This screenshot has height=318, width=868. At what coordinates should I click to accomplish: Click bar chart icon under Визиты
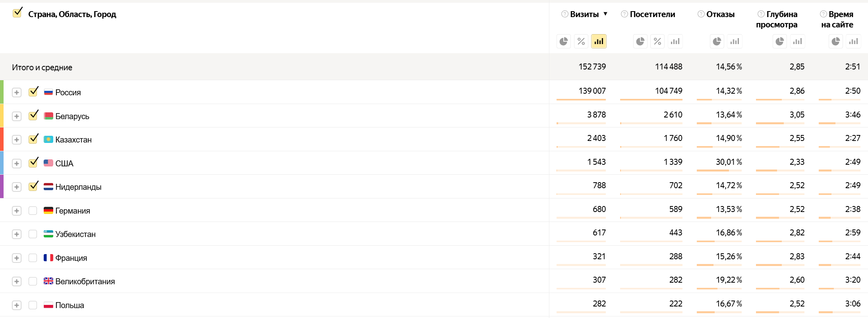coord(599,41)
